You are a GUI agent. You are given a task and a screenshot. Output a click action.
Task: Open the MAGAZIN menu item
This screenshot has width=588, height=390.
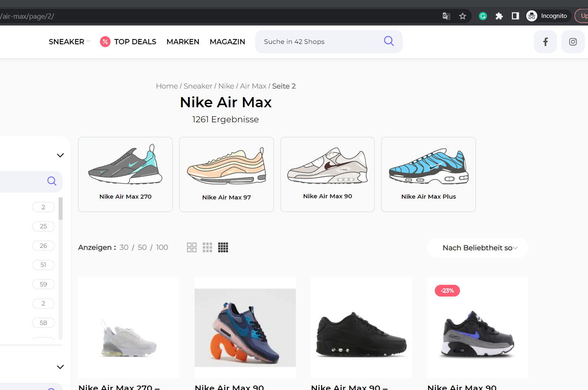(x=228, y=41)
